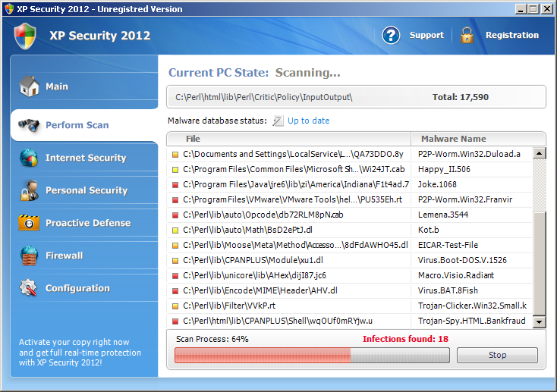
Task: Open the Firewall section
Action: click(84, 256)
